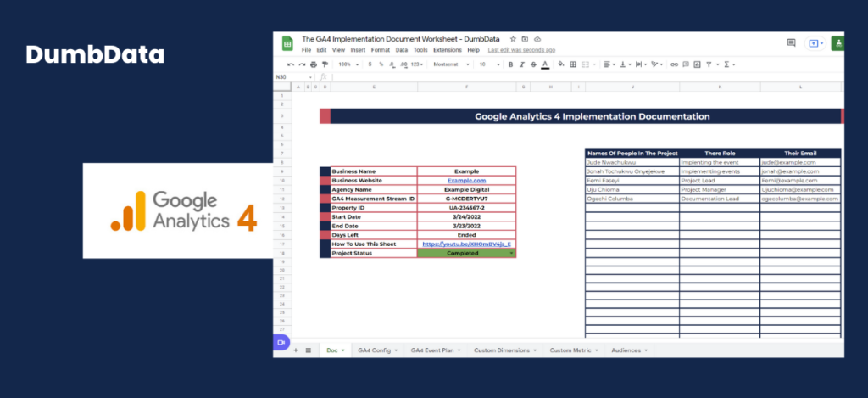This screenshot has height=398, width=868.
Task: Click the merge cells icon
Action: click(x=585, y=64)
